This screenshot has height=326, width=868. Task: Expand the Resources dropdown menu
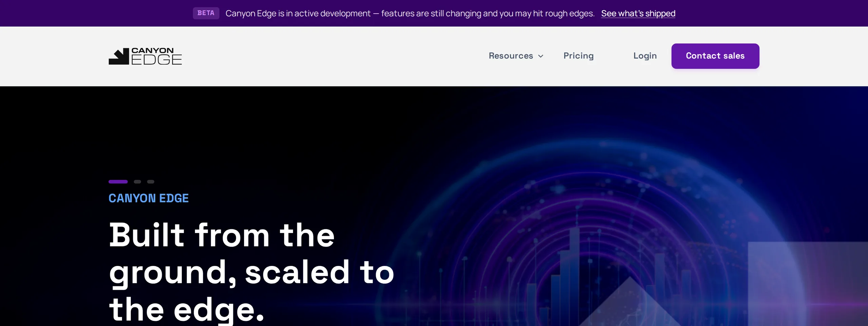(x=516, y=56)
